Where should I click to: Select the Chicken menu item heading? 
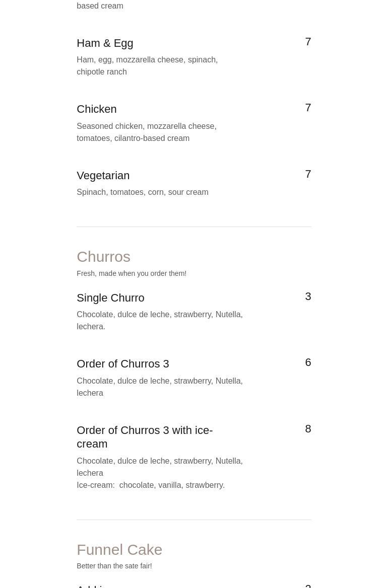tap(97, 109)
